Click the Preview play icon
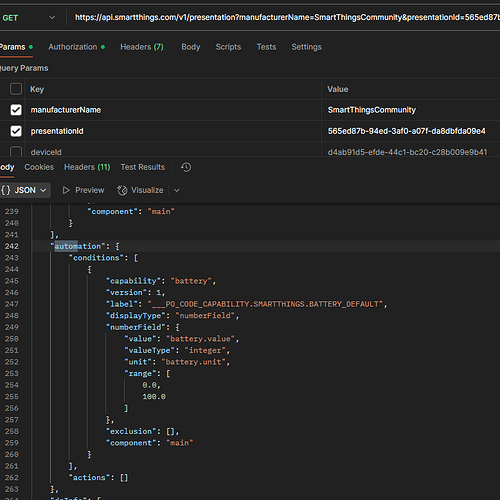Viewport: 500px width, 500px height. click(x=66, y=190)
